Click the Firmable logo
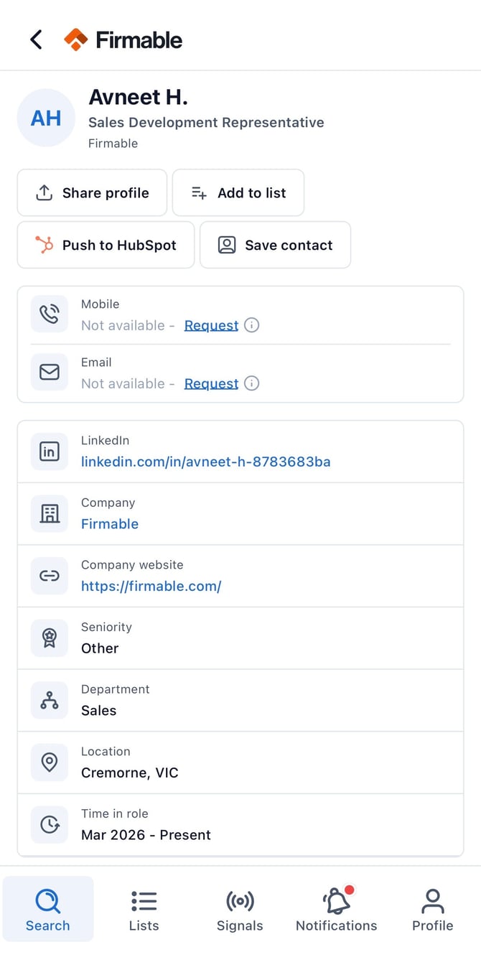The width and height of the screenshot is (481, 980). point(123,39)
